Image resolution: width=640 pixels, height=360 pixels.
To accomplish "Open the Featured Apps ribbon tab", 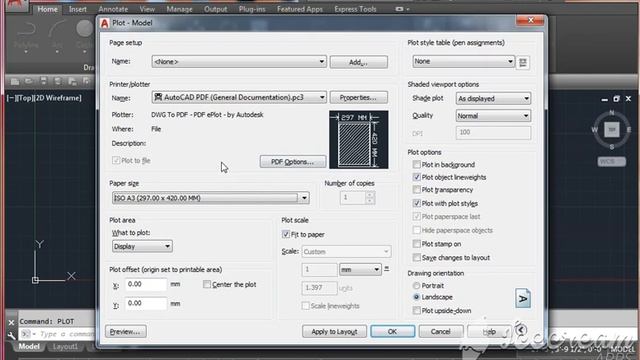I will [300, 9].
